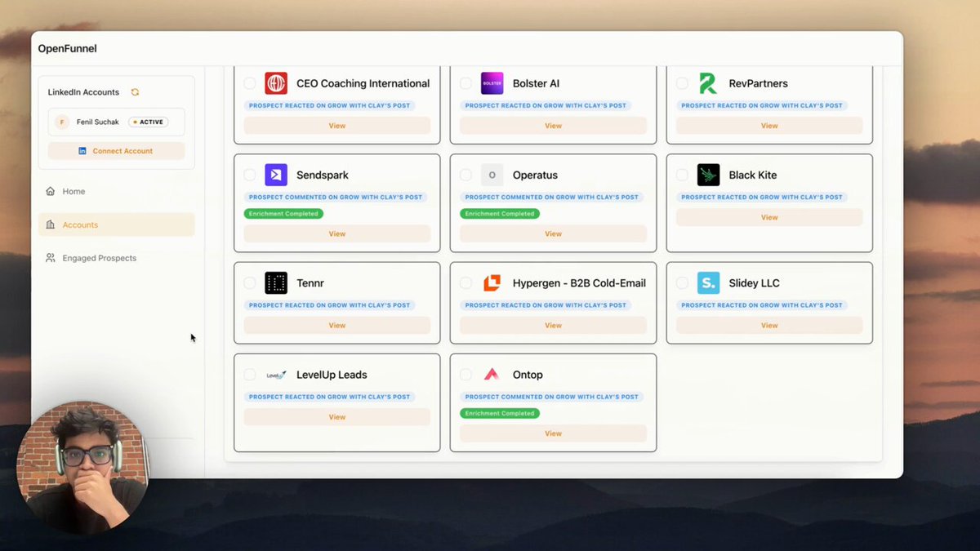Click the Black Kite prospect reacted tag
Image resolution: width=980 pixels, height=551 pixels.
click(x=761, y=197)
